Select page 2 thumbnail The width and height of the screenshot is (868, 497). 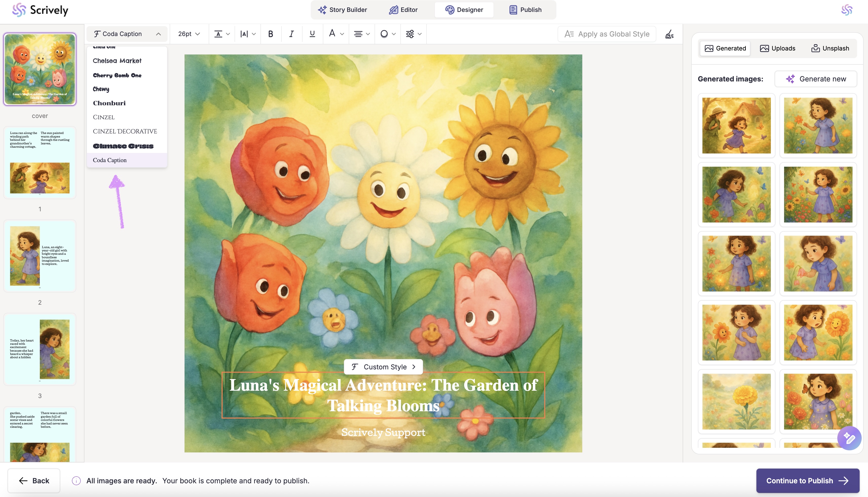pyautogui.click(x=40, y=256)
